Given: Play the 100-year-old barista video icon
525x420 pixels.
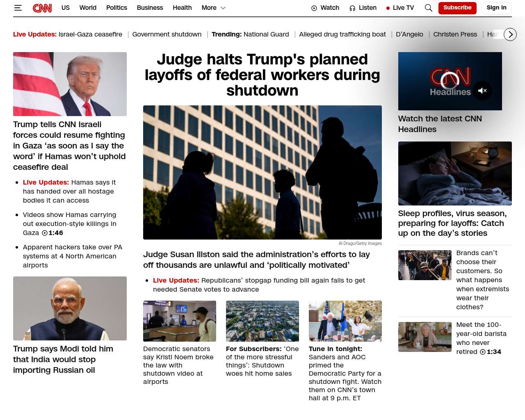Looking at the screenshot, I should pos(483,352).
